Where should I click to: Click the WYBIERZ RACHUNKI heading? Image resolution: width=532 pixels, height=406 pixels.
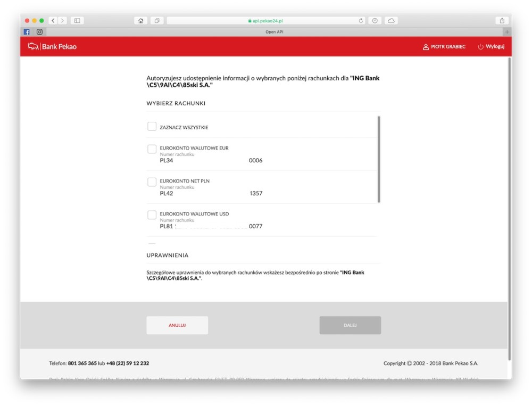coord(176,103)
